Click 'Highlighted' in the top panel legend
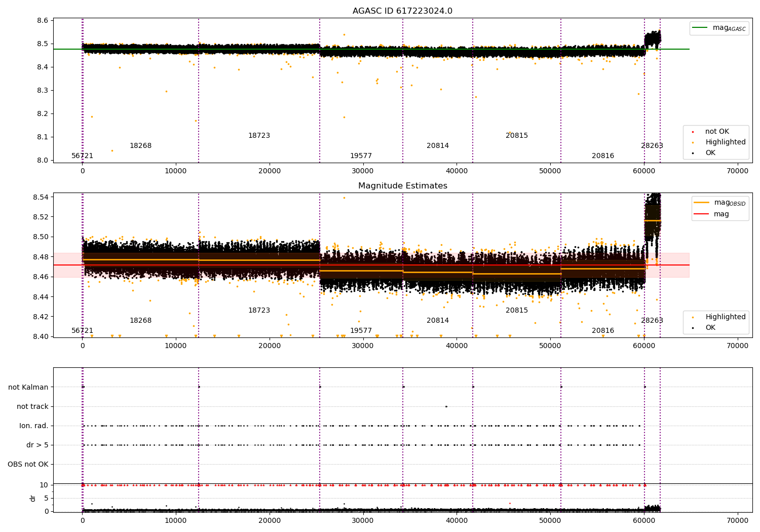This screenshot has width=760, height=532. 726,142
